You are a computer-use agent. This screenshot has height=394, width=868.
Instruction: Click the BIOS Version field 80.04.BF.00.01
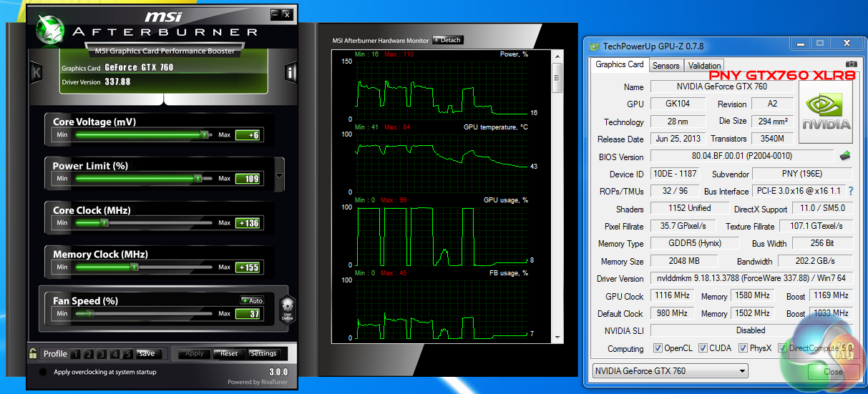[x=741, y=156]
